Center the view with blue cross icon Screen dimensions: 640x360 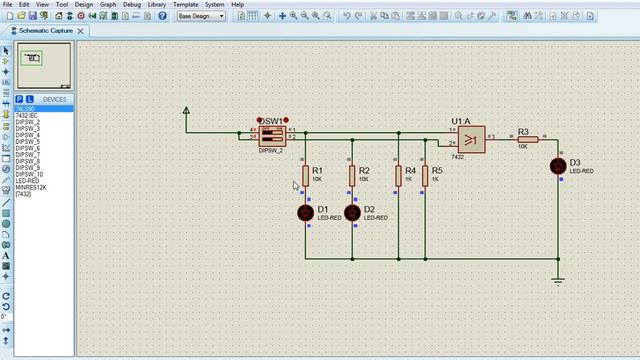coord(282,16)
